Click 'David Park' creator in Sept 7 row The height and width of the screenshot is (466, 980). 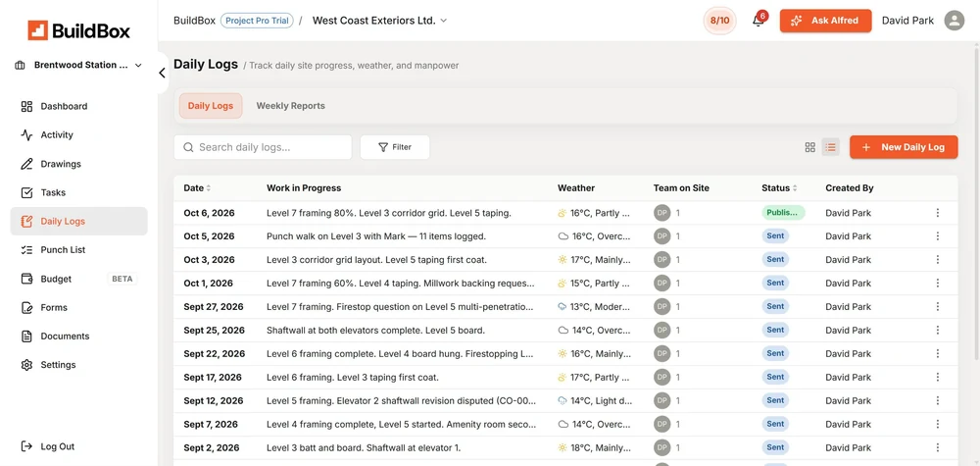pos(848,424)
